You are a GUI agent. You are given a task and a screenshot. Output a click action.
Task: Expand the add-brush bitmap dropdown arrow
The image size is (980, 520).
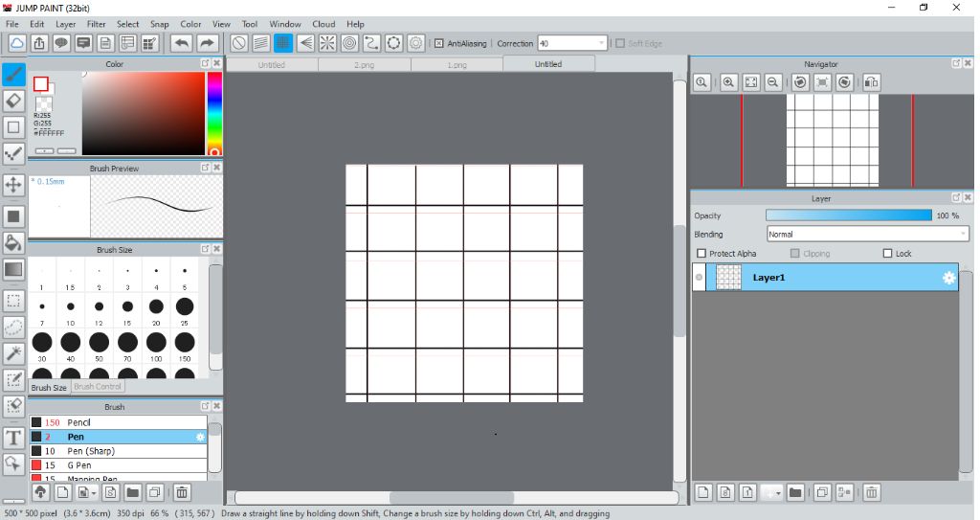(x=94, y=493)
